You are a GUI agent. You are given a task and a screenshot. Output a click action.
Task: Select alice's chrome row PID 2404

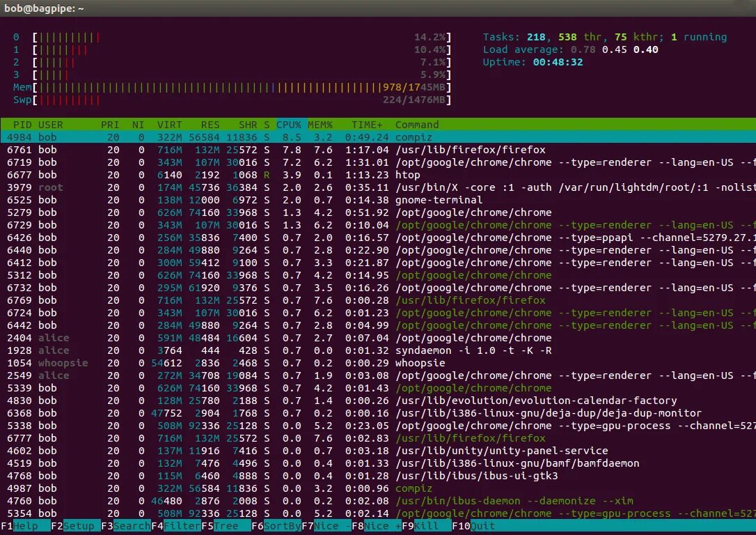[378, 338]
